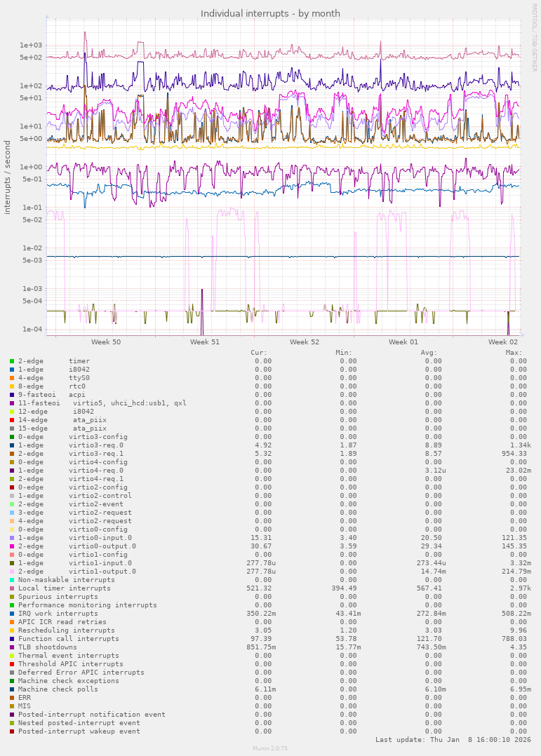Click the Individual interrupts graph title
The height and width of the screenshot is (756, 541).
[x=270, y=13]
